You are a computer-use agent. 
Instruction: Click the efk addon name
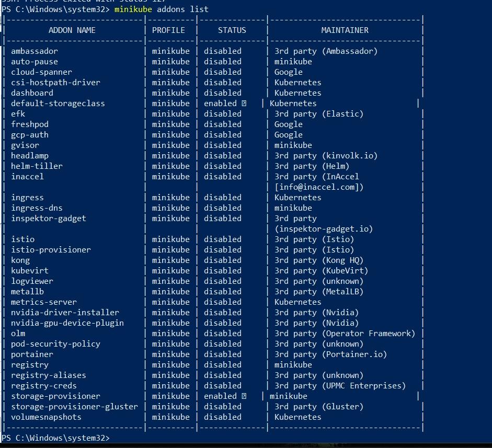point(18,114)
